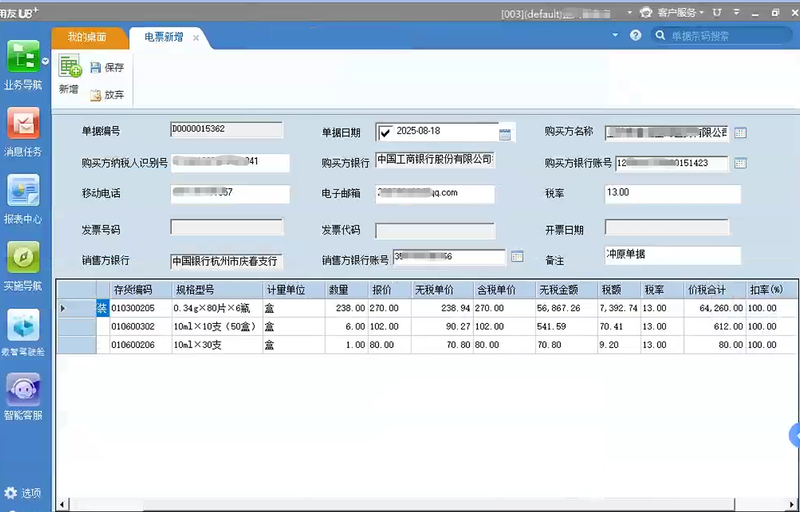Expand the account [003](default) dropdown

click(x=629, y=12)
